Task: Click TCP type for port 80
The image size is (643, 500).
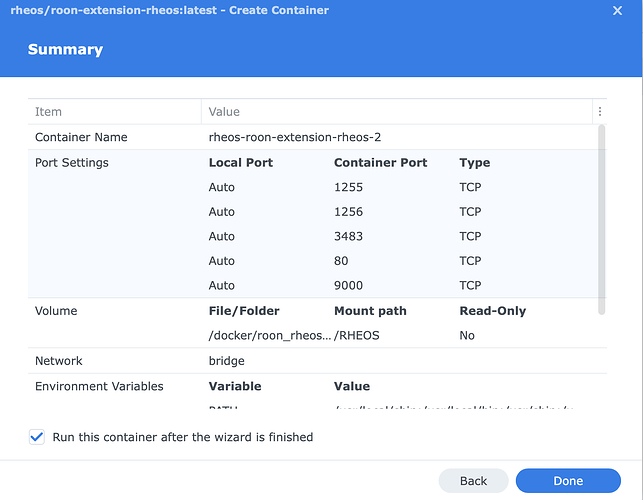Action: 470,261
